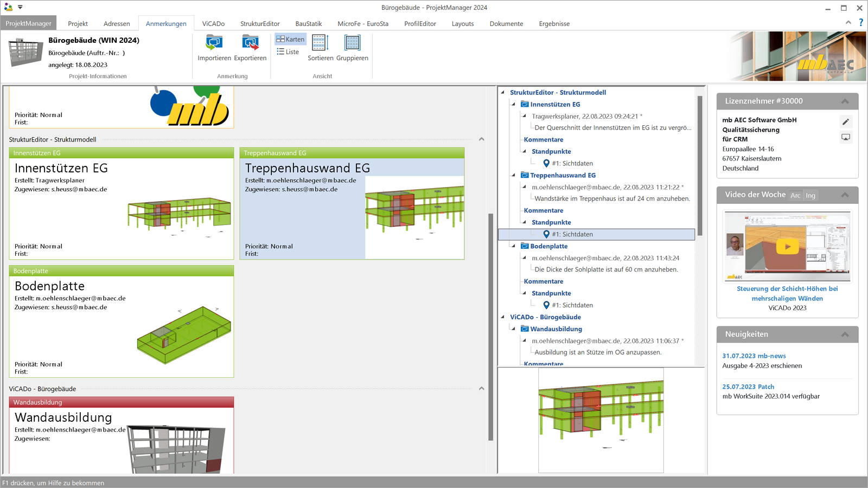Click Standpunkte under Bodenplatte

(x=551, y=293)
